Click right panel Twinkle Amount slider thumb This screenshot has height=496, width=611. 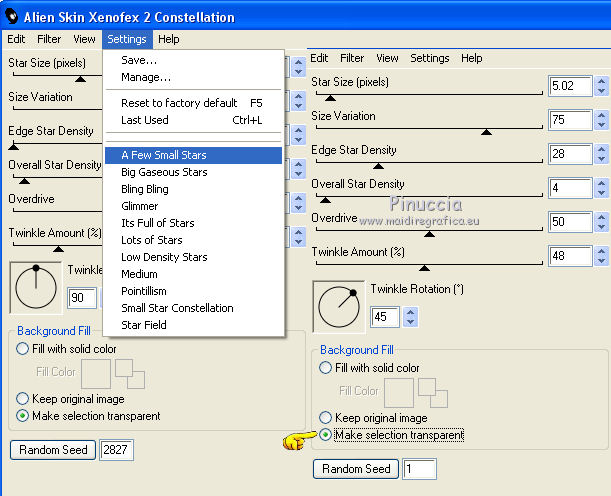click(424, 268)
